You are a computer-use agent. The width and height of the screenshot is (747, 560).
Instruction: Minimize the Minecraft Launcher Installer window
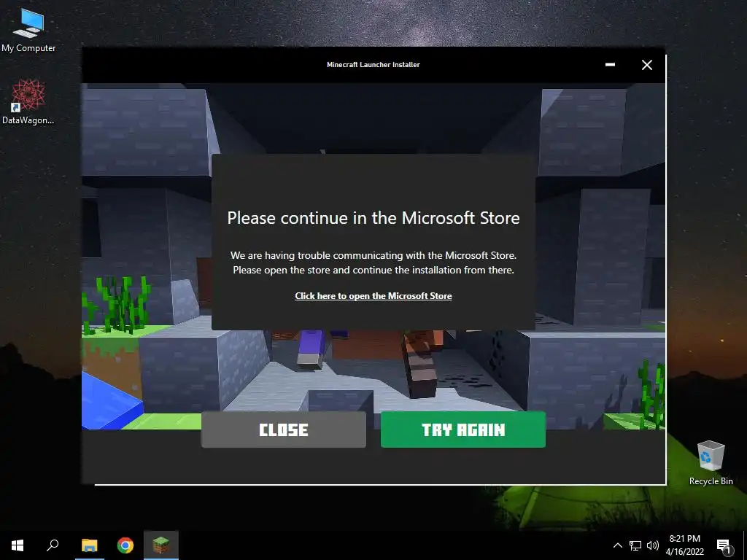[610, 65]
